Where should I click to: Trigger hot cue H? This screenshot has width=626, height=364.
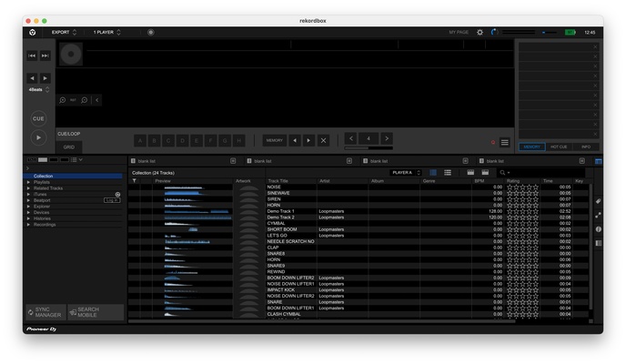[x=238, y=140]
